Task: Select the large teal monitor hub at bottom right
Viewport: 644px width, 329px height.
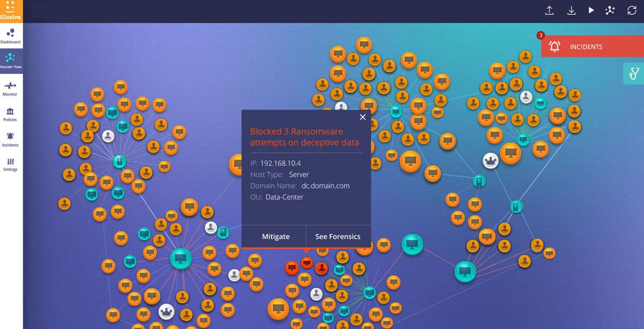Action: coord(465,271)
